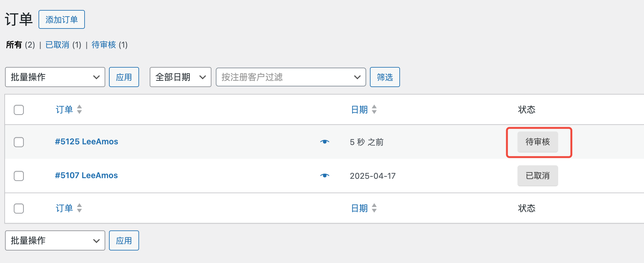Viewport: 644px width, 263px height.
Task: Sort by 日期 arrows in footer
Action: pos(374,208)
